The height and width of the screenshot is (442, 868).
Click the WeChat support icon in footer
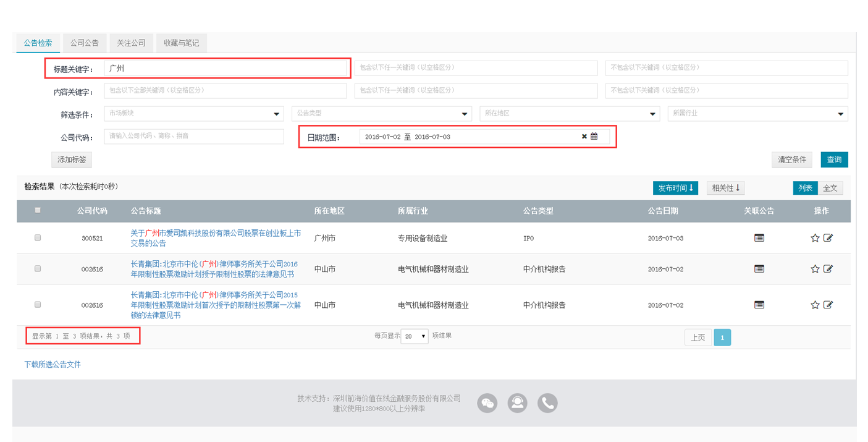coord(487,403)
